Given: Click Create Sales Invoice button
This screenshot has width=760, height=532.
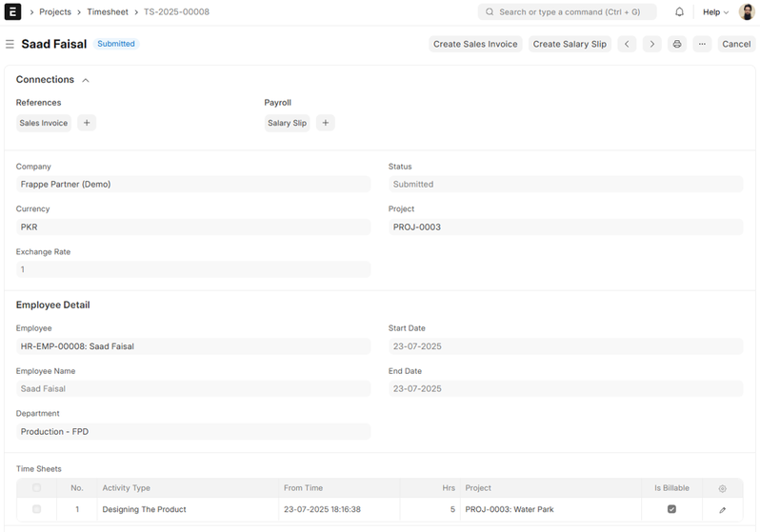Looking at the screenshot, I should (x=474, y=44).
